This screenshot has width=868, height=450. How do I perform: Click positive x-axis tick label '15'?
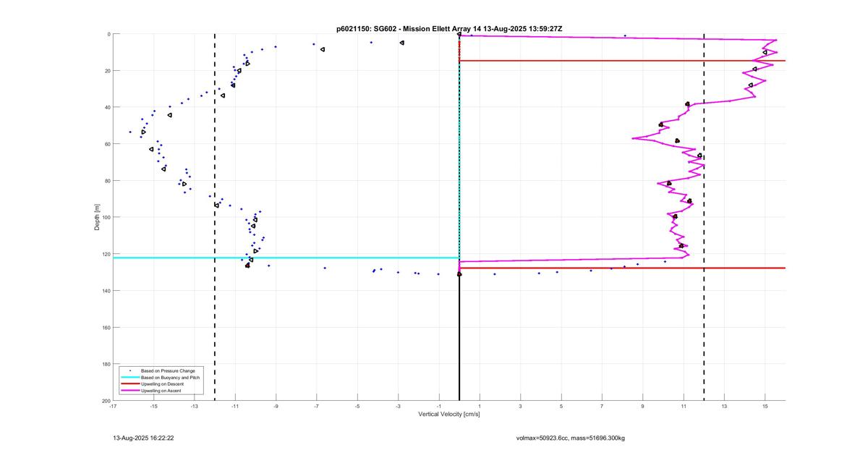point(765,407)
